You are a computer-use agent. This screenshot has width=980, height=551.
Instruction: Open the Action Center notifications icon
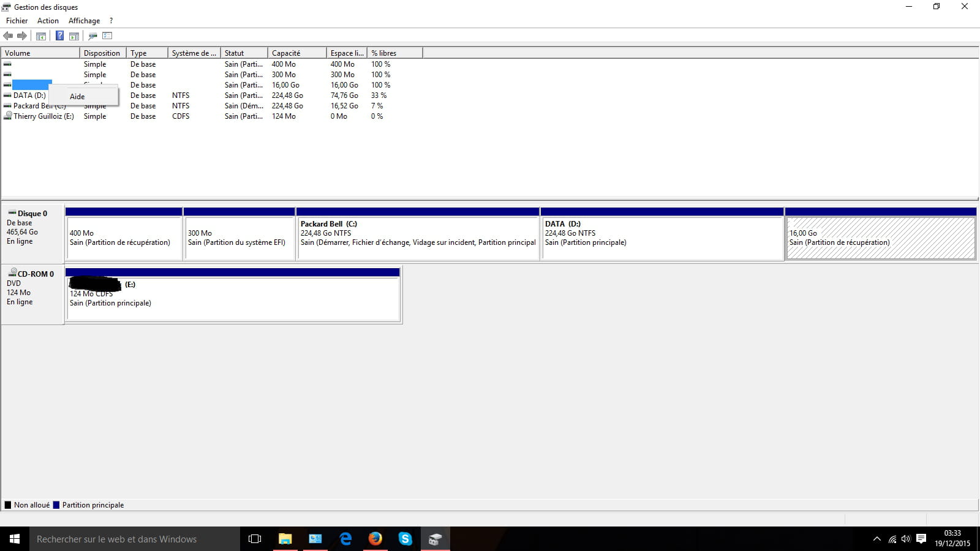click(921, 539)
